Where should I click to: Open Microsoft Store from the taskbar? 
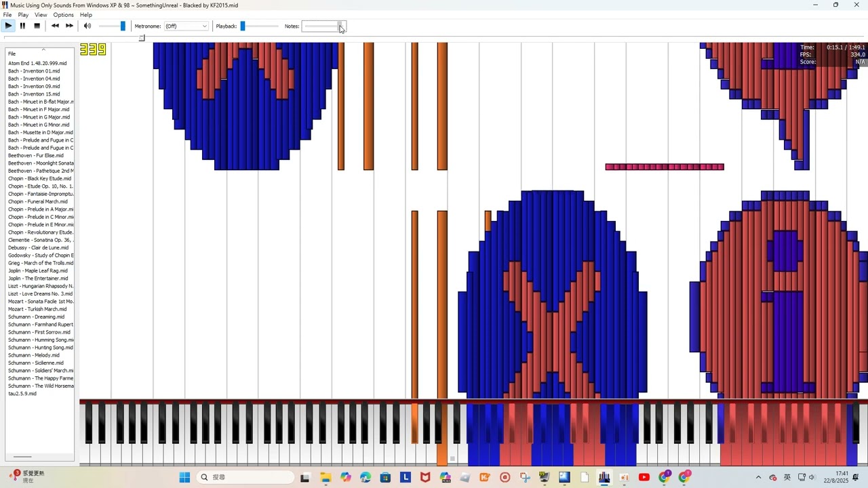(385, 477)
